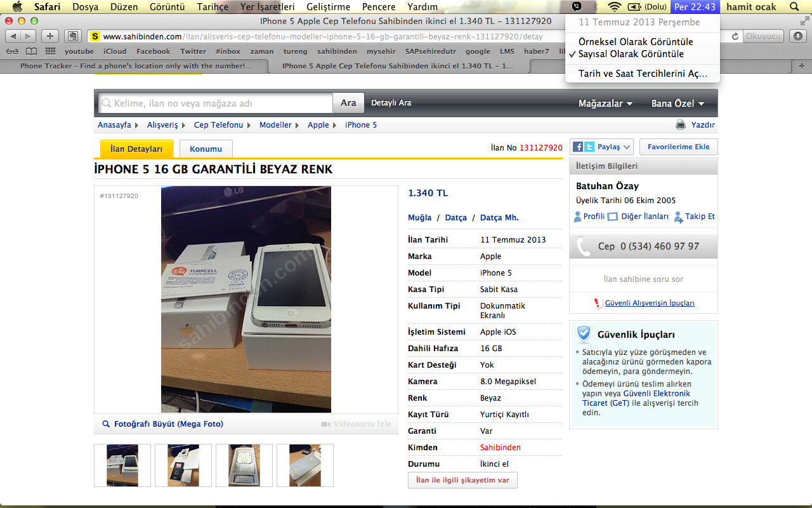The height and width of the screenshot is (508, 812).
Task: Select the İlan Detayları tab
Action: tap(136, 149)
